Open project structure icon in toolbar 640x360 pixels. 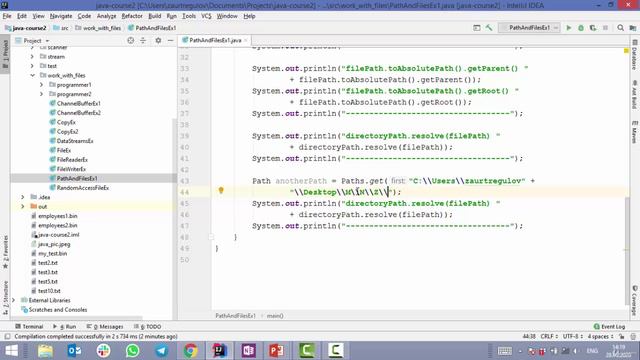click(633, 28)
